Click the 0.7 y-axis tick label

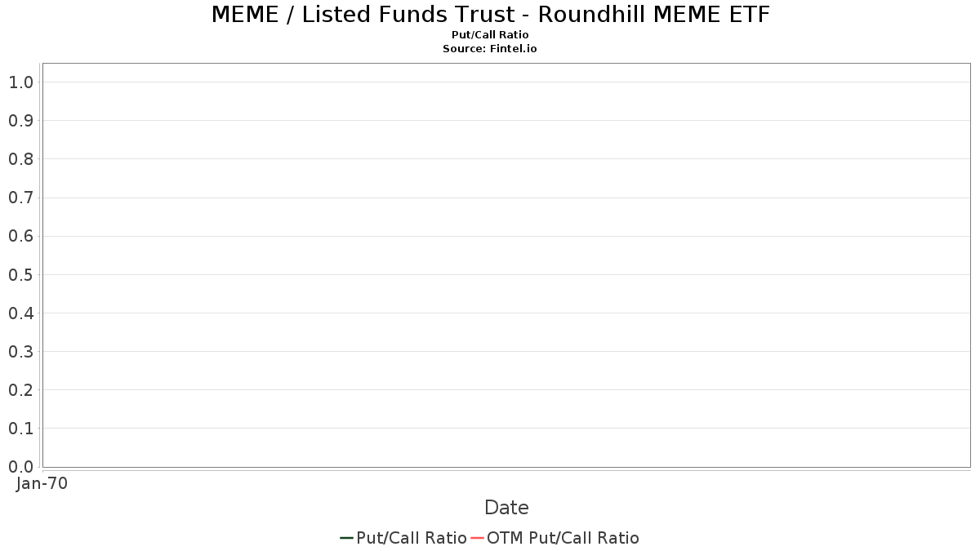pos(20,198)
